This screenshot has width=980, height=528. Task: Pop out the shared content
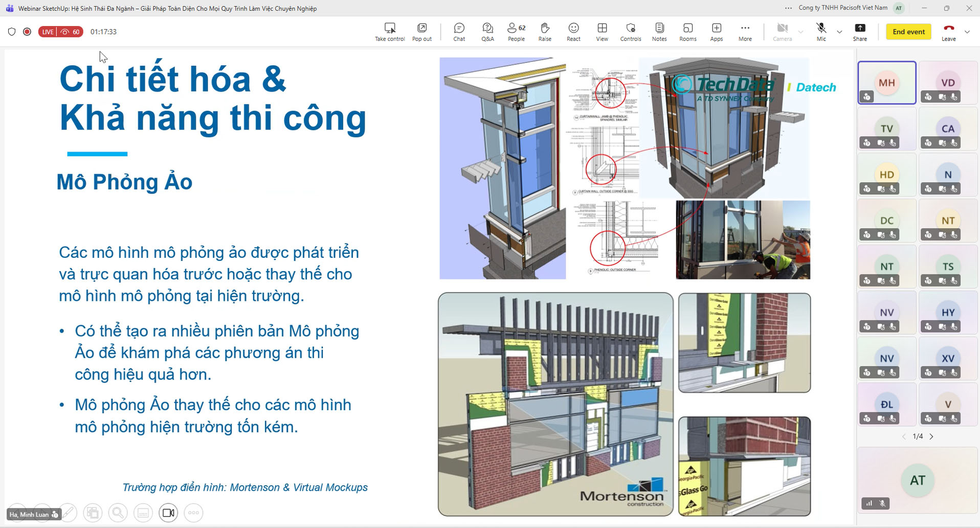coord(422,32)
